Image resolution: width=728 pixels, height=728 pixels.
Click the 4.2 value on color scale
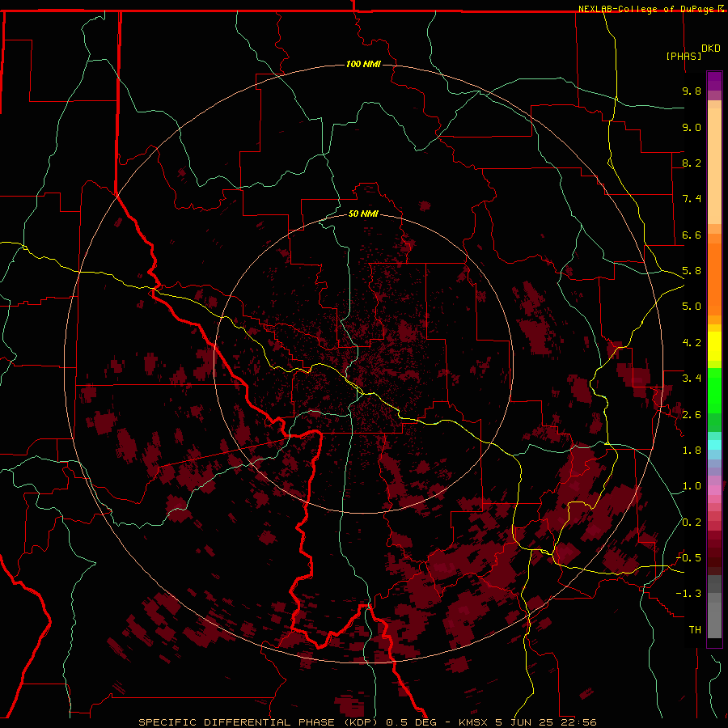tap(692, 343)
